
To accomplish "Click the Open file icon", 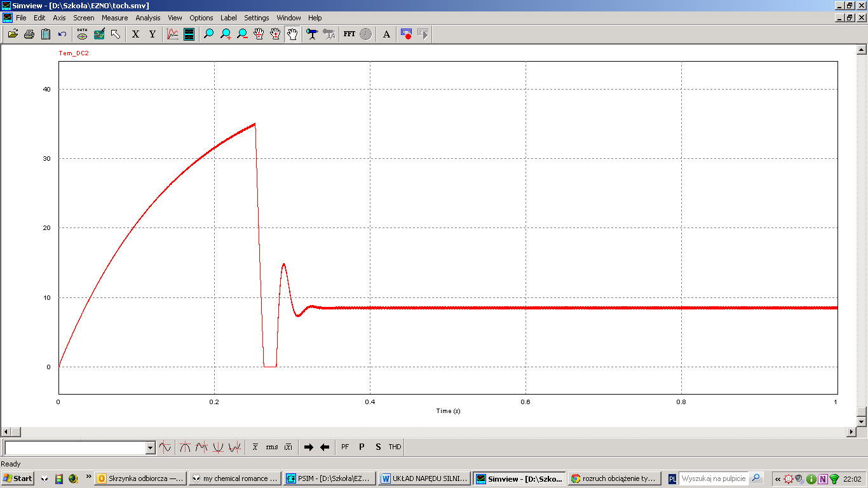I will click(x=13, y=34).
